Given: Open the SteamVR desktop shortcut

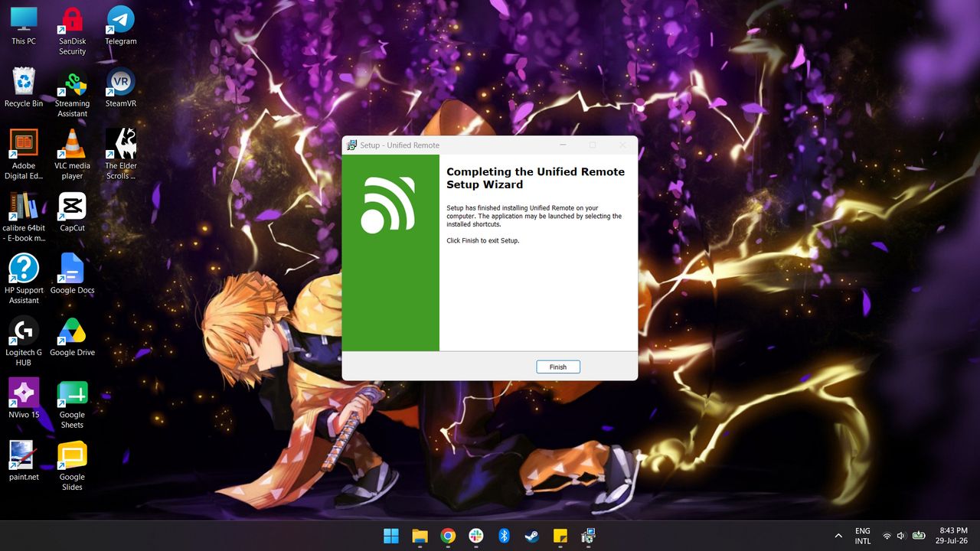Looking at the screenshot, I should (x=121, y=87).
